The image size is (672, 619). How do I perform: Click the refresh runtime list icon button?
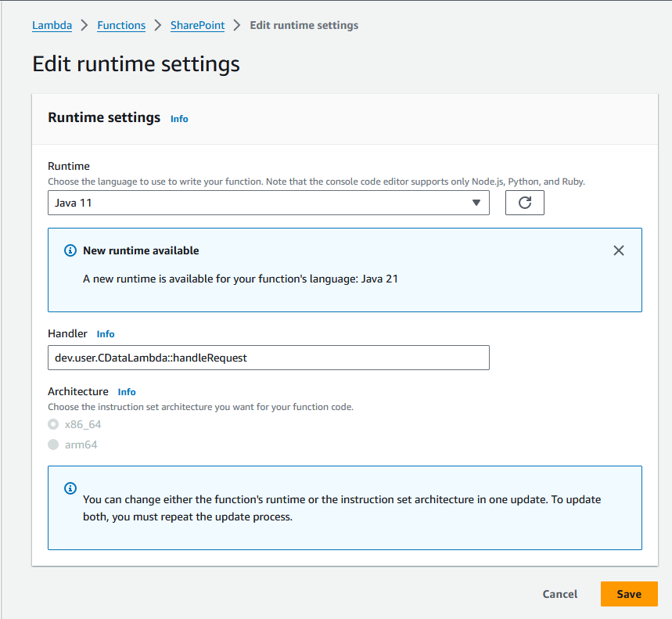tap(525, 203)
